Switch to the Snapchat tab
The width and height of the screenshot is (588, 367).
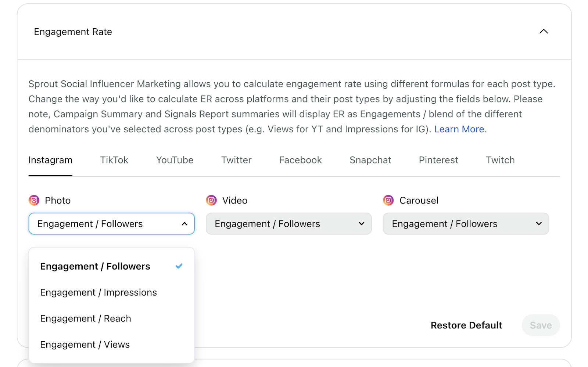pos(370,160)
